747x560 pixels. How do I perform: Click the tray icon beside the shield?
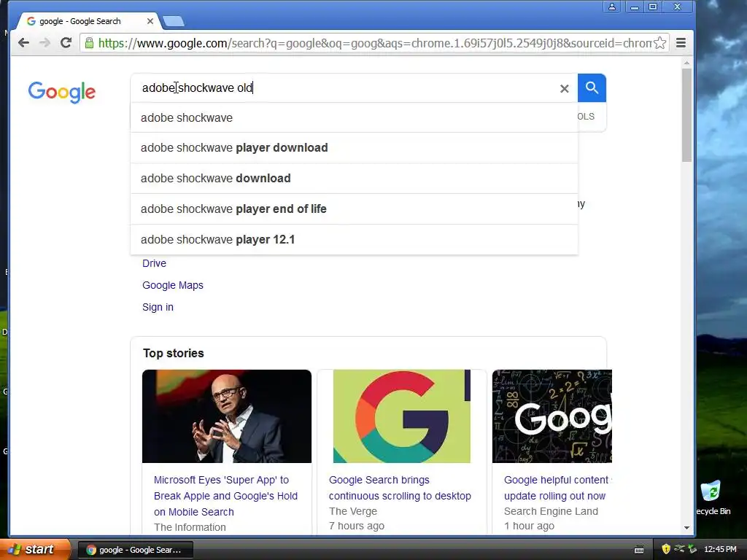click(x=679, y=550)
